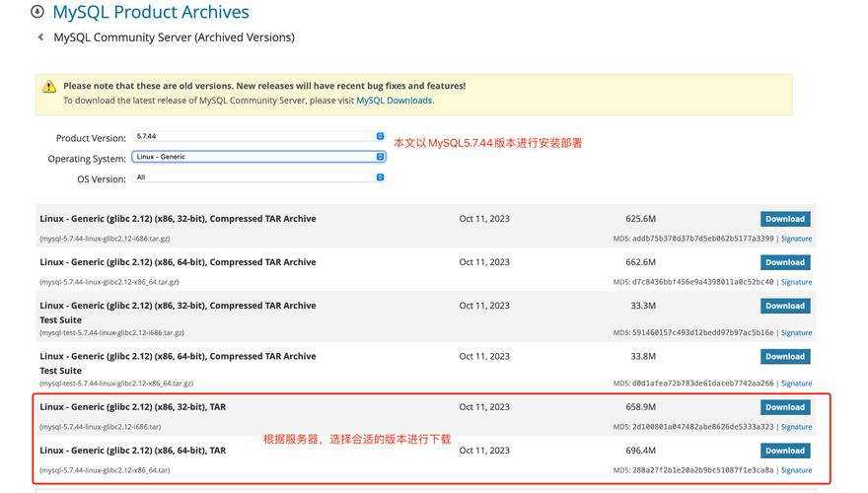The height and width of the screenshot is (493, 868).
Task: Click the file name mysql-test-5.7.44-linux-glibc2.12-x86_64.tar.gz
Action: click(116, 384)
